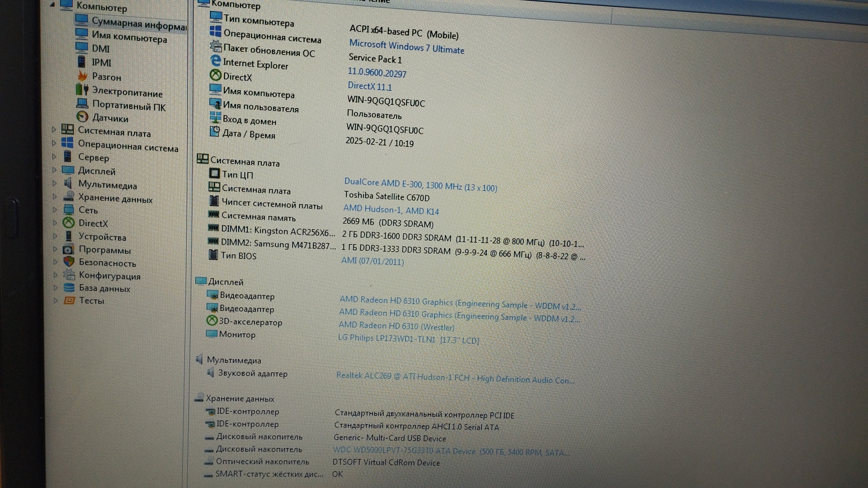Collapse the Компьютер tree node
Screen dimensions: 868x488
pos(52,5)
